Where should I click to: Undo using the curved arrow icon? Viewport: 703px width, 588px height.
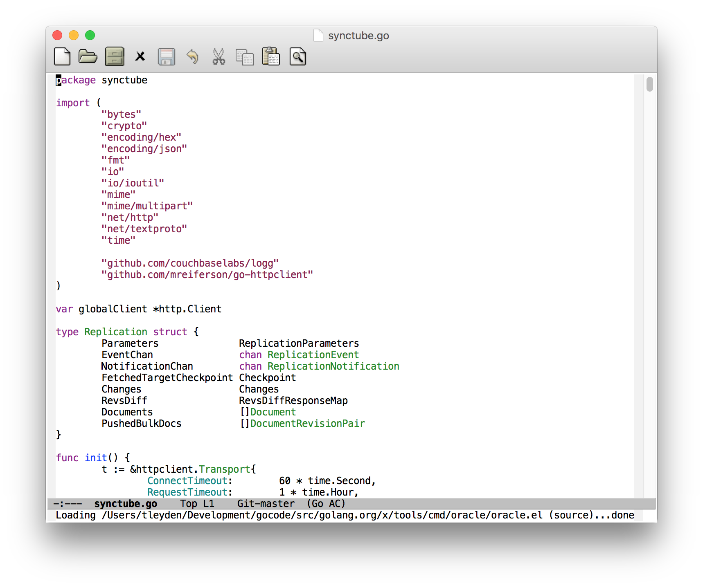pyautogui.click(x=192, y=56)
